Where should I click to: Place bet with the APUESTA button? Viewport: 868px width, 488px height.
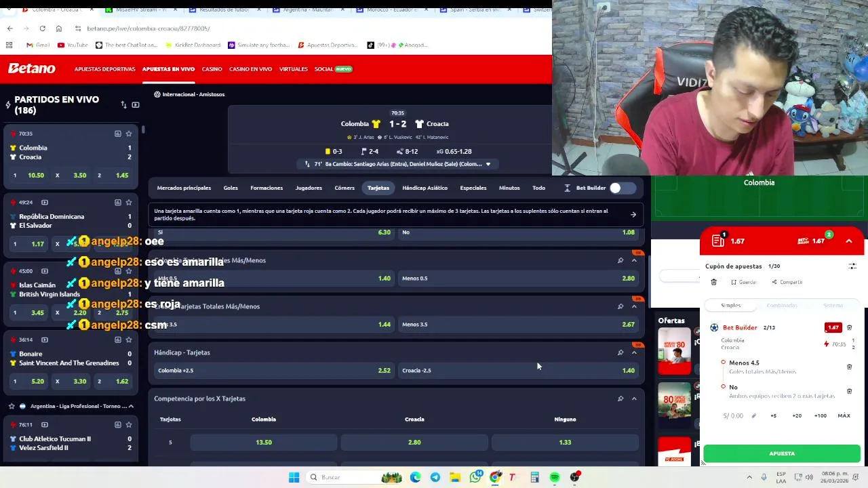[x=782, y=453]
